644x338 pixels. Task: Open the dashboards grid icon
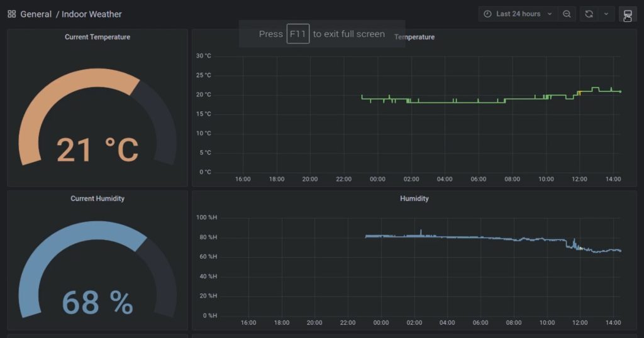point(11,14)
